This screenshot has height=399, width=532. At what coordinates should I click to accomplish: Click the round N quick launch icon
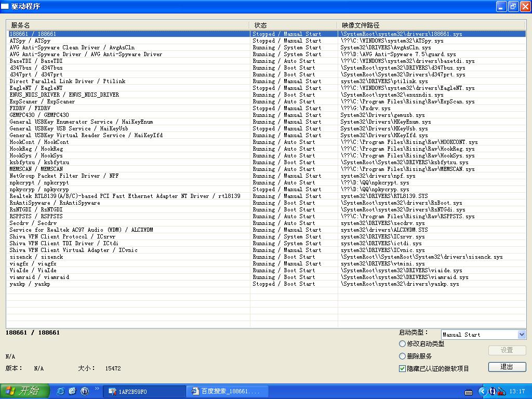[85, 391]
